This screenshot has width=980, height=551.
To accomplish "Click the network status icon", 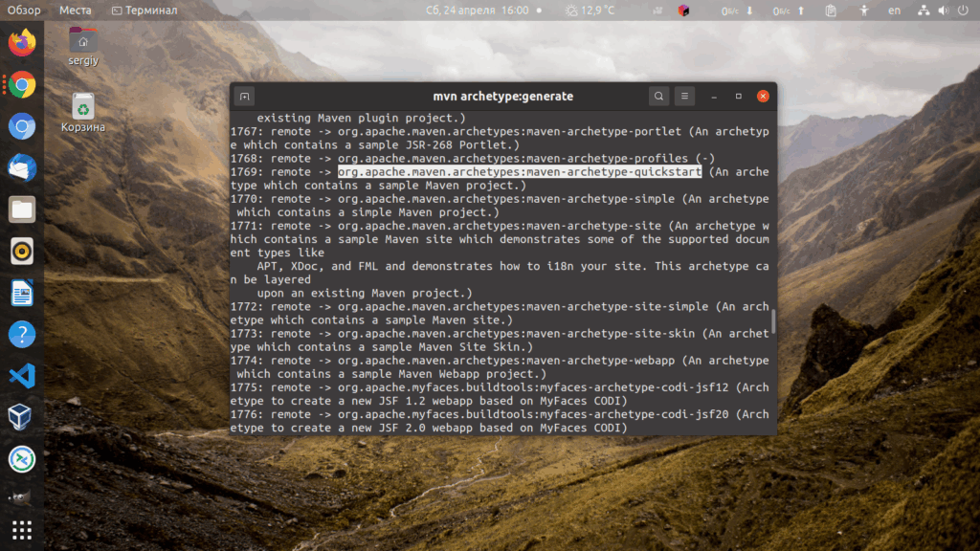I will click(924, 11).
